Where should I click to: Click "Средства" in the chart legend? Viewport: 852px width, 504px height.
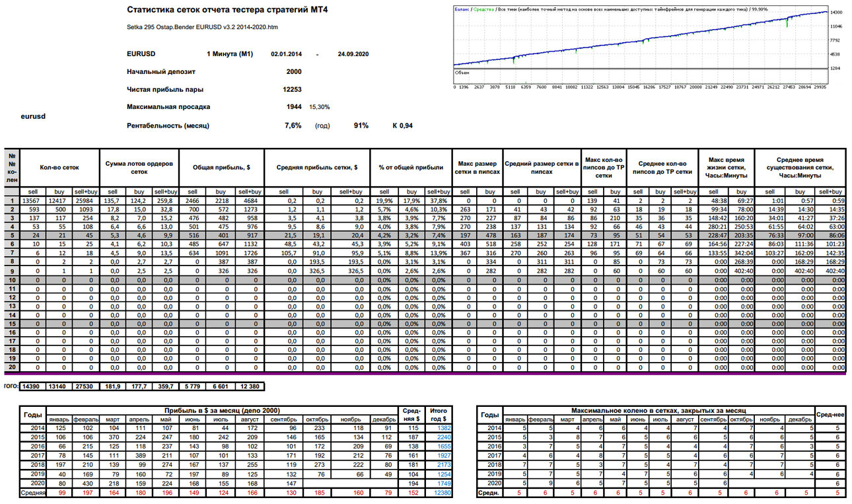pos(483,9)
